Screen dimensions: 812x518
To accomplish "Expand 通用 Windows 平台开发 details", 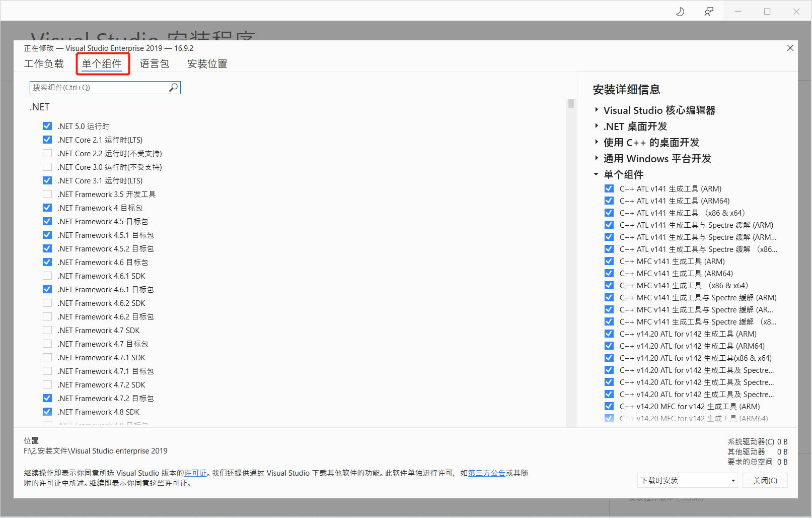I will coord(597,158).
